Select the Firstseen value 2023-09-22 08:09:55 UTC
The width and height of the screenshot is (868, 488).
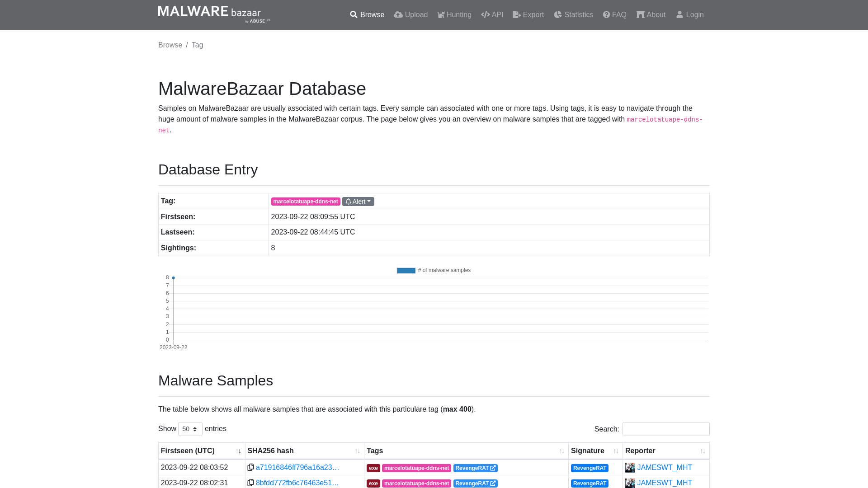coord(313,217)
